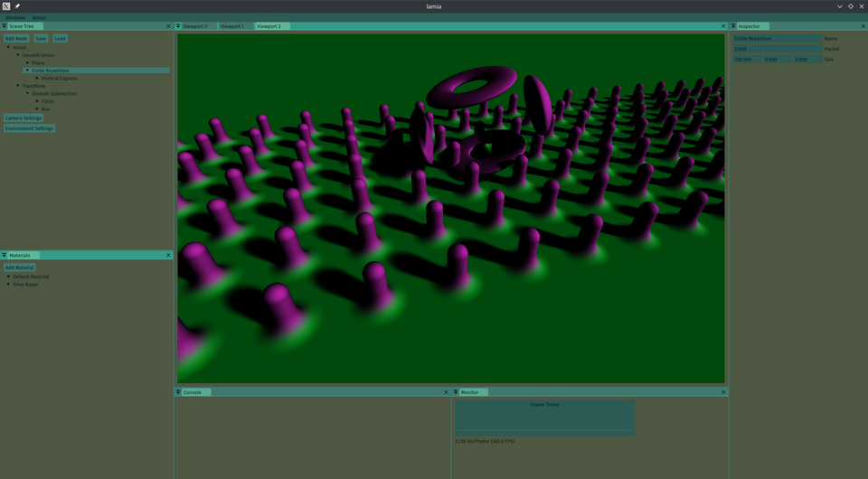Open the viewport dock menu arrow
868x479 pixels.
click(x=178, y=26)
